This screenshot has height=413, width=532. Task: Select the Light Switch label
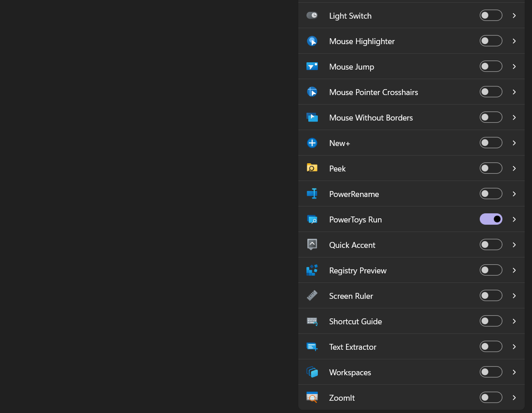(x=350, y=16)
